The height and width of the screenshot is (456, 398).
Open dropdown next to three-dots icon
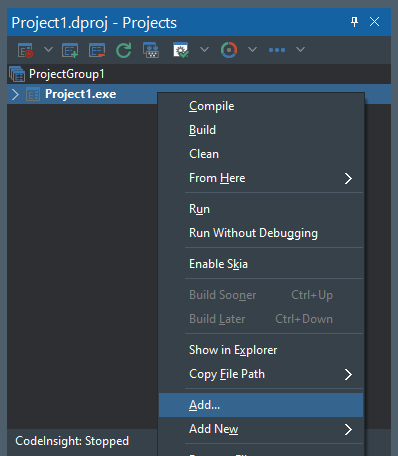point(300,50)
